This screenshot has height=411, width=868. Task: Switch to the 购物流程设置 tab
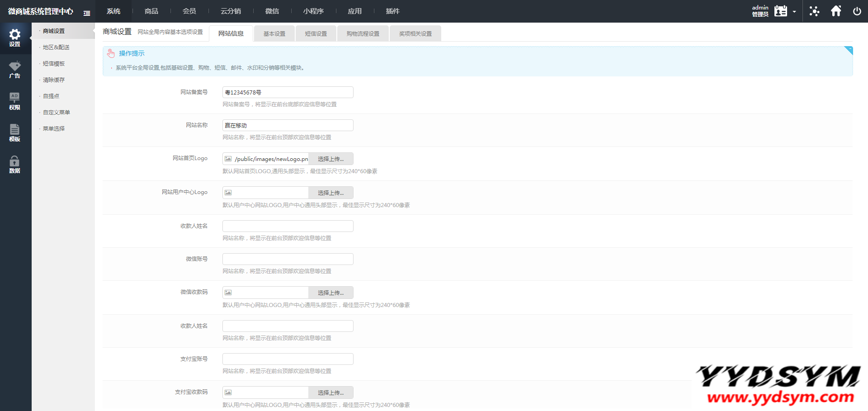tap(363, 34)
